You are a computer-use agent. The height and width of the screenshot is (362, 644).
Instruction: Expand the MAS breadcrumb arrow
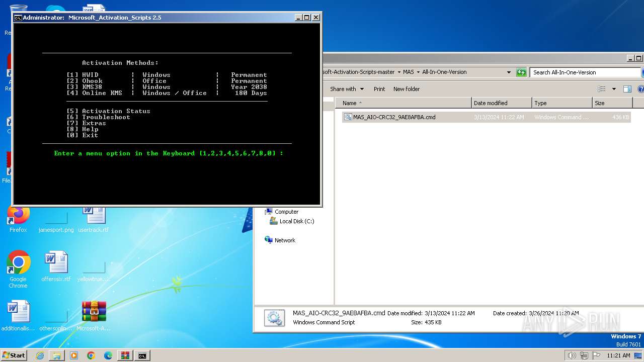point(418,72)
